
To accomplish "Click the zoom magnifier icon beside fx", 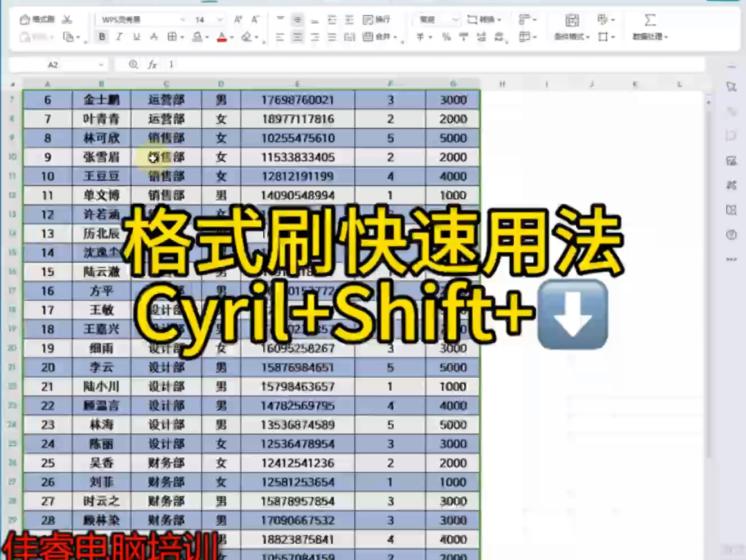I will (x=133, y=65).
